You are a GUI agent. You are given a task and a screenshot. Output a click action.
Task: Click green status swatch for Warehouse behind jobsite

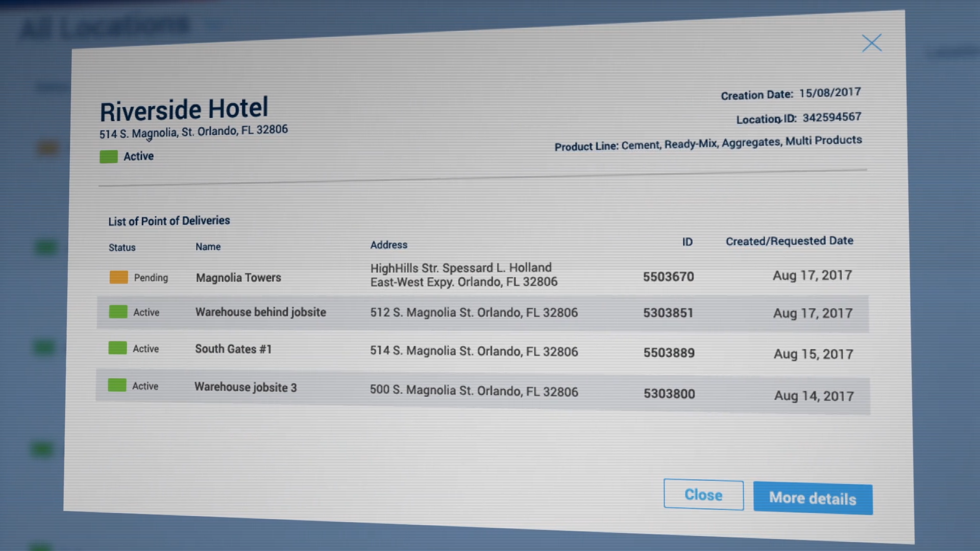[118, 312]
